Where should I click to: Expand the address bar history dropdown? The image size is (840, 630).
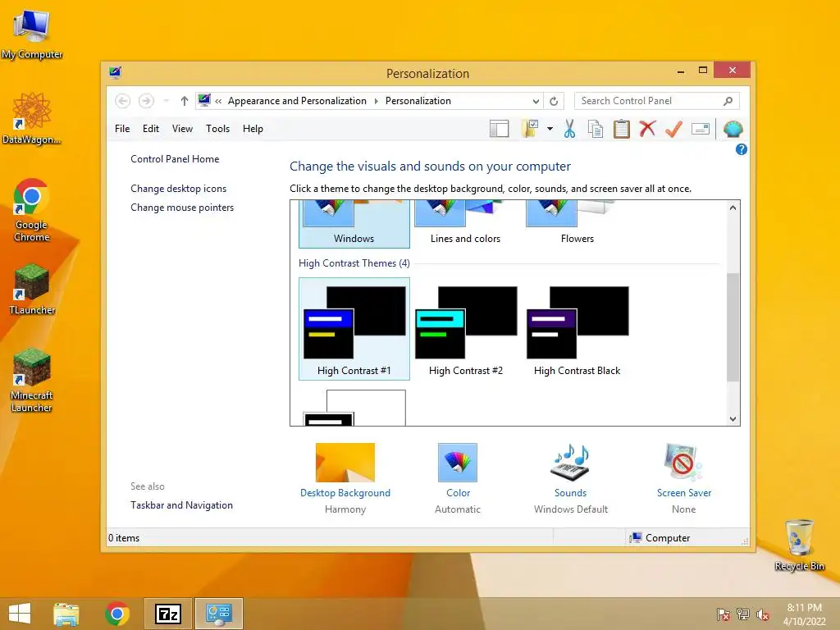(536, 101)
